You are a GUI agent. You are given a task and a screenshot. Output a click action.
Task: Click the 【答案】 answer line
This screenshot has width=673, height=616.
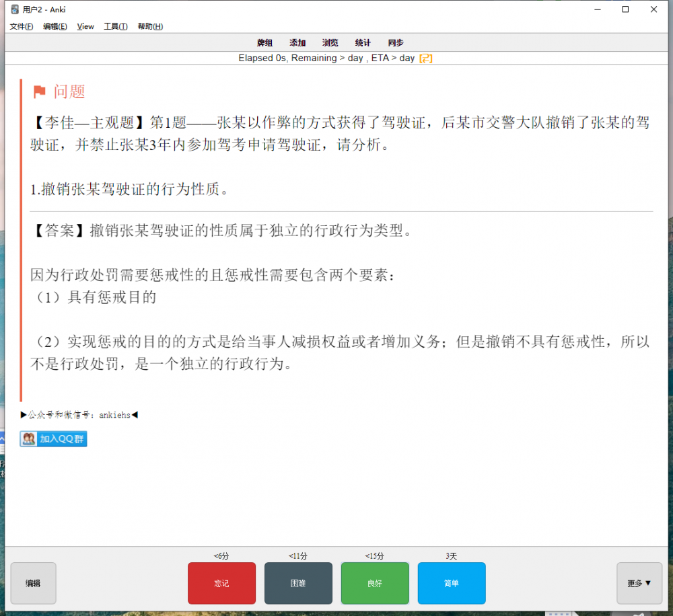tap(221, 231)
